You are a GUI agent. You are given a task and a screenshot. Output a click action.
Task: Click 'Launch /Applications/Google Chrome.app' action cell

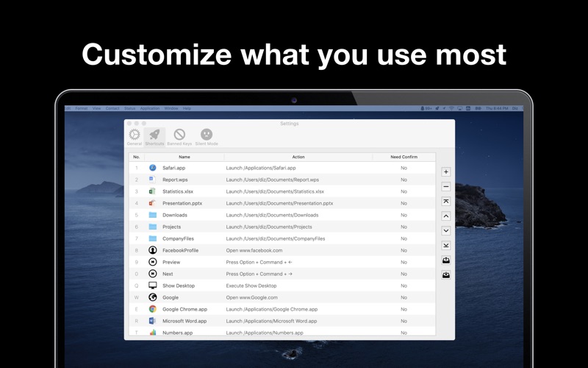pyautogui.click(x=272, y=309)
